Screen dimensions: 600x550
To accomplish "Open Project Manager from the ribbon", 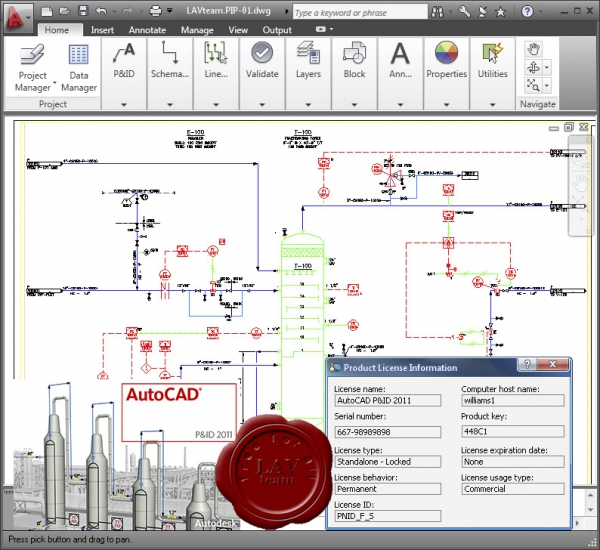I will pyautogui.click(x=33, y=68).
